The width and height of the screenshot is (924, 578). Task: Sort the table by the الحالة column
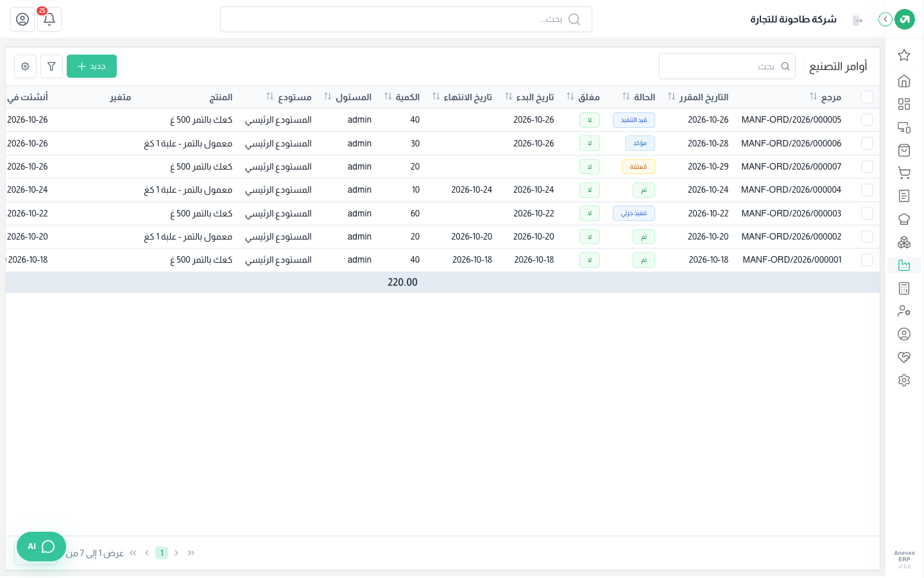click(626, 96)
